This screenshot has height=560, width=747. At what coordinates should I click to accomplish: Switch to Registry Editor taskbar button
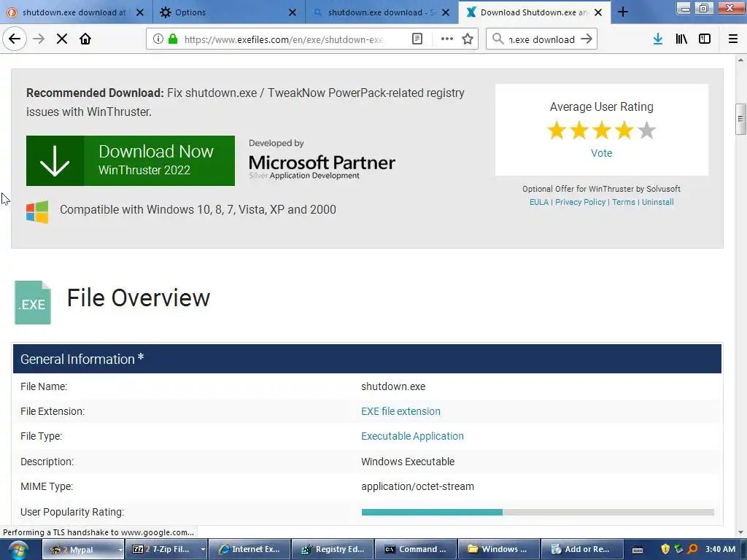click(332, 550)
